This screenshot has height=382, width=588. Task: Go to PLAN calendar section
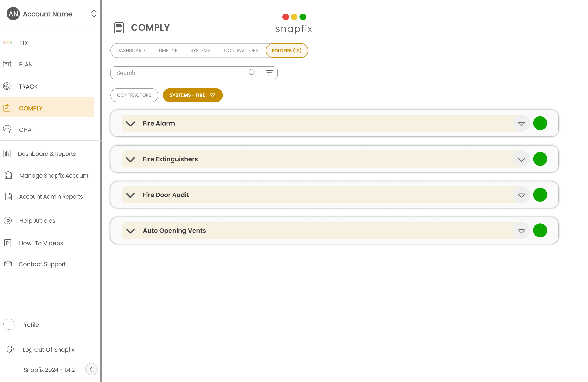25,64
